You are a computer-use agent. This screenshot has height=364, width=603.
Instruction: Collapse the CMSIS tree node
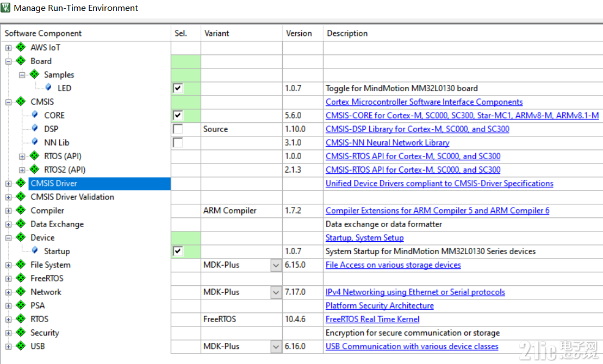point(9,102)
